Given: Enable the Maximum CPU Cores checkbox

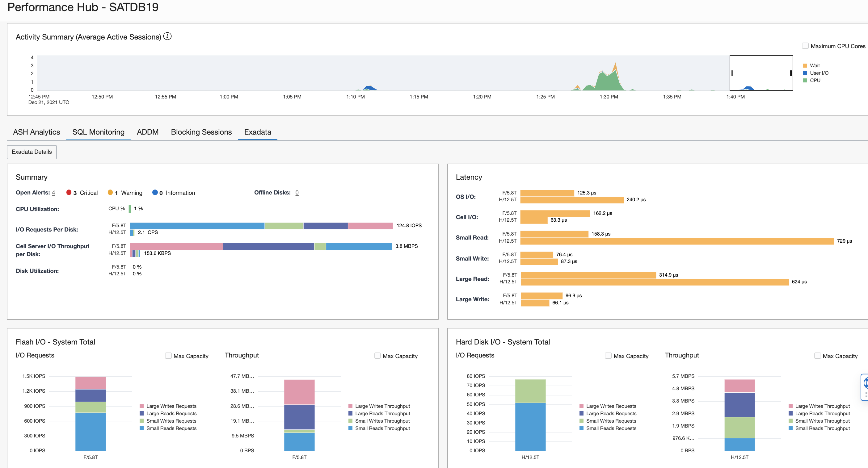Looking at the screenshot, I should point(805,46).
